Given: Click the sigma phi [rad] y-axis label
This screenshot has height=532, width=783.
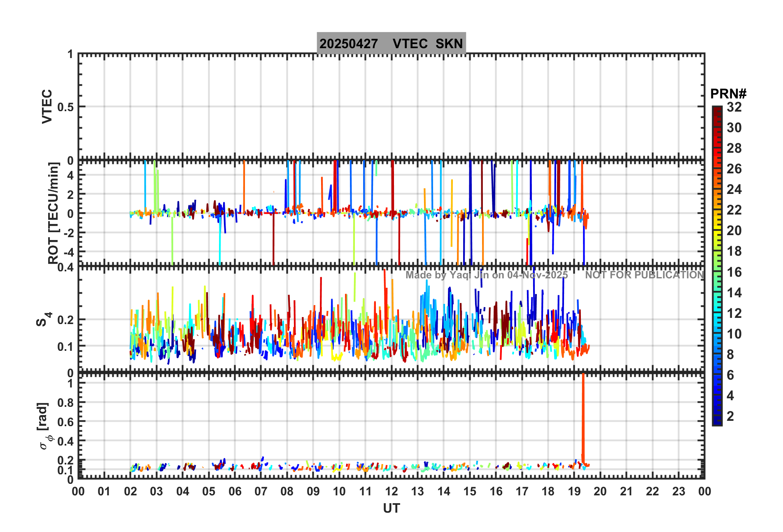Looking at the screenshot, I should pyautogui.click(x=44, y=426).
